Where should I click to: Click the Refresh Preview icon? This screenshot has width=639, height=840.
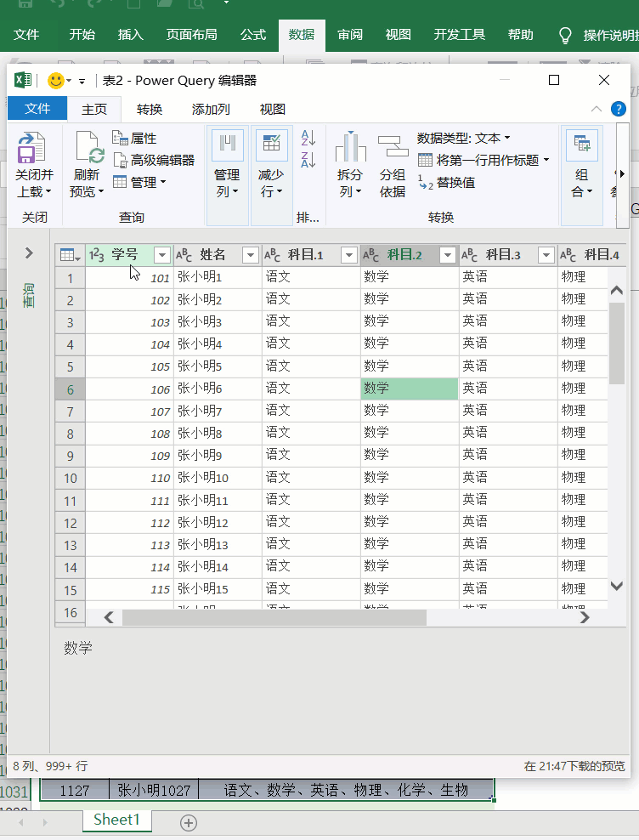pyautogui.click(x=89, y=147)
